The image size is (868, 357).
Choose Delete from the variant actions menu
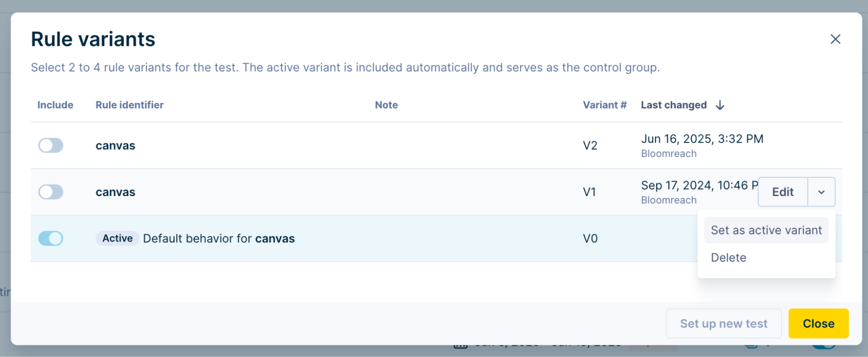click(729, 257)
